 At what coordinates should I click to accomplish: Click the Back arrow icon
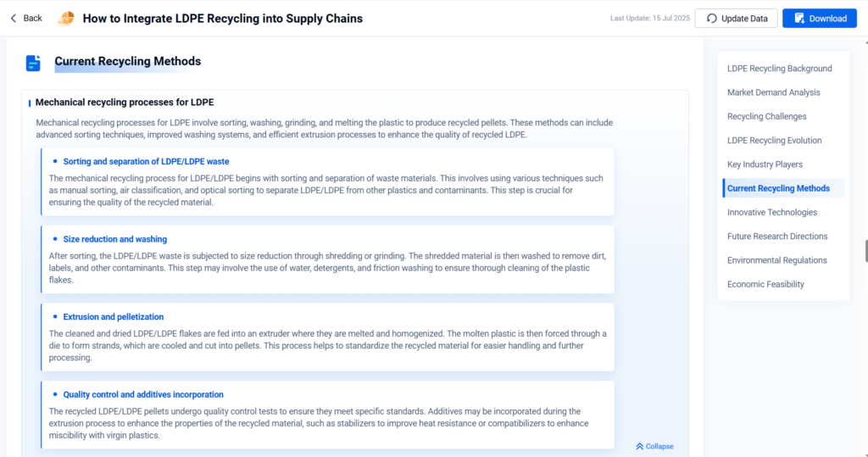(x=13, y=18)
